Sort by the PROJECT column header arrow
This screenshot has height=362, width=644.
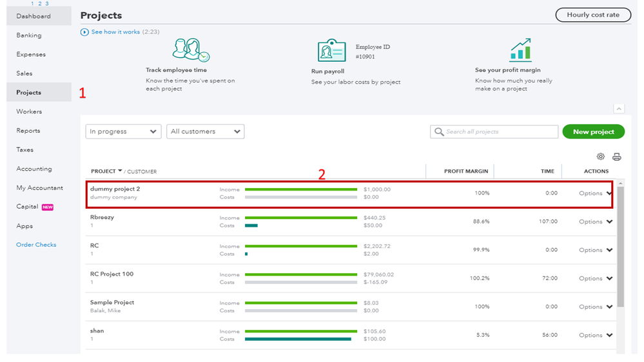[x=120, y=171]
